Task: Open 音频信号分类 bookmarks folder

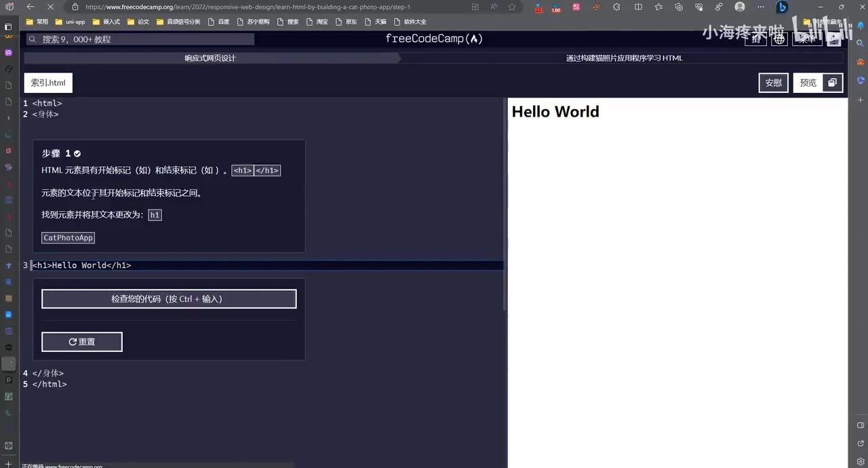Action: point(178,22)
